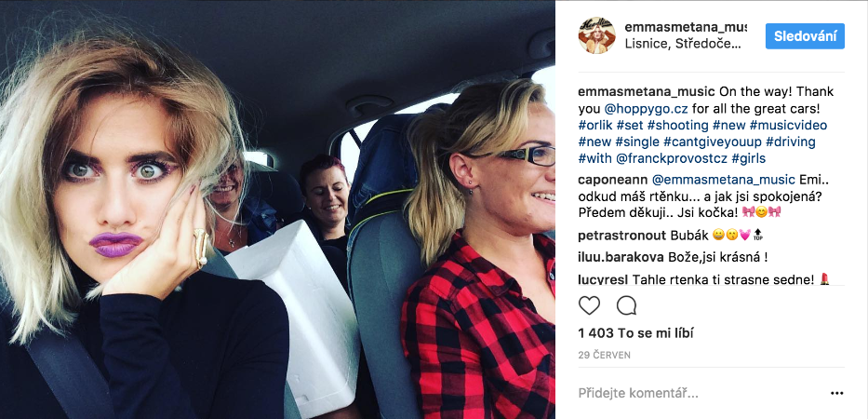The image size is (868, 419).
Task: View the 1 403 To se mi líbí likes list
Action: 636,333
